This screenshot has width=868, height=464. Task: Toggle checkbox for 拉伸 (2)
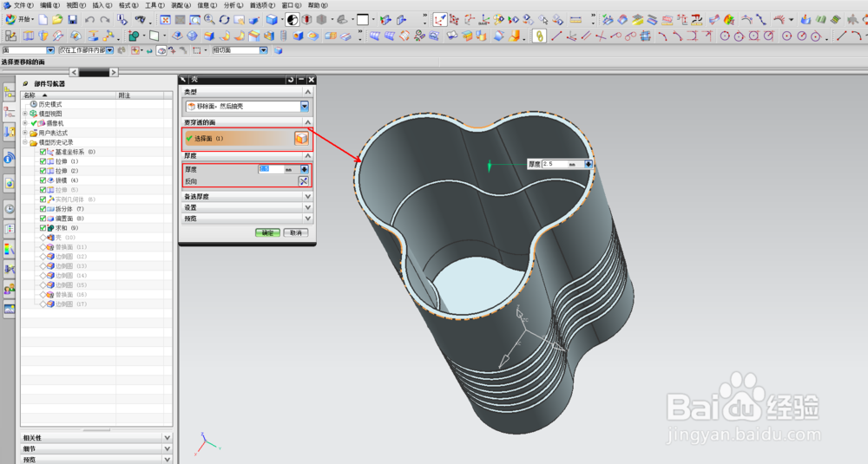tap(43, 171)
